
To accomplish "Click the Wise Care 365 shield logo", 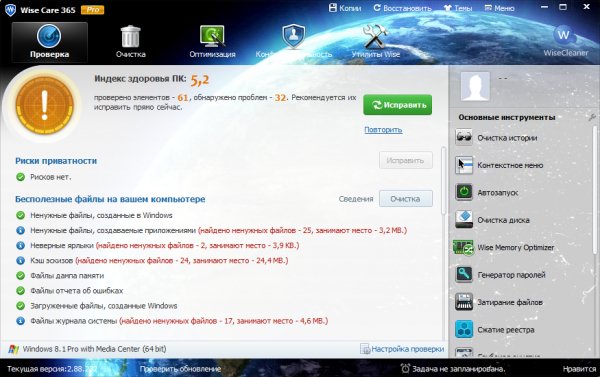I will (10, 10).
